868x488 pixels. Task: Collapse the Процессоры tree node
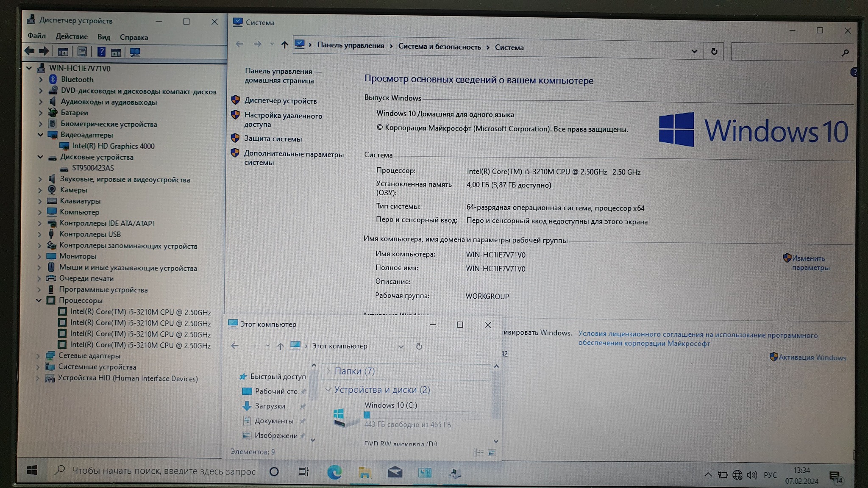click(x=39, y=300)
